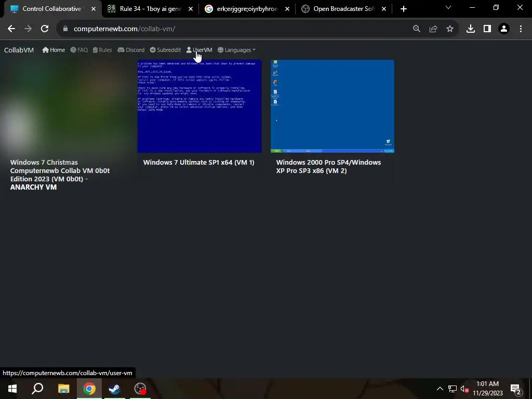Open the zoom magnifier in address bar
The width and height of the screenshot is (532, 399).
coord(417,29)
